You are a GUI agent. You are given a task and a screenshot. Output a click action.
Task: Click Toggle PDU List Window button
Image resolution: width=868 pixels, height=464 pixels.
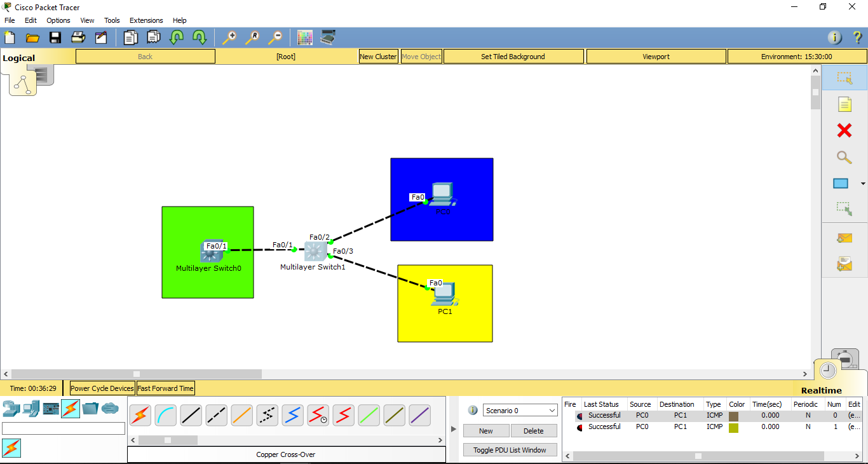[510, 450]
